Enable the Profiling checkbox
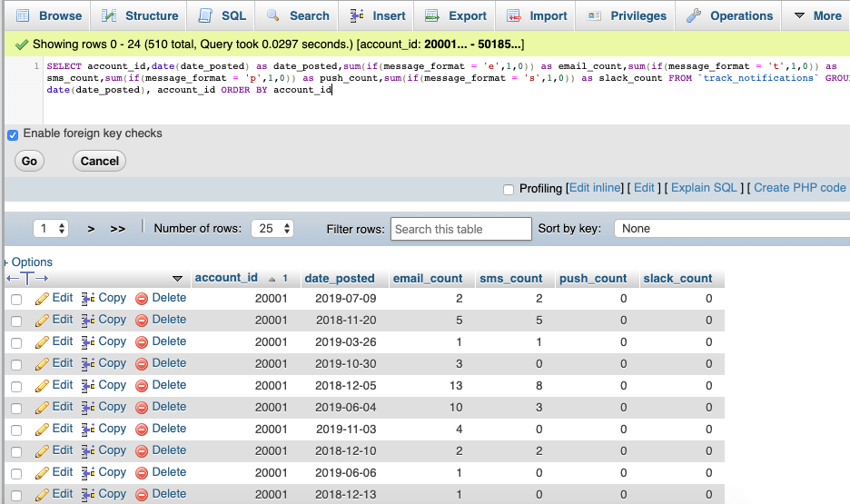 point(509,189)
